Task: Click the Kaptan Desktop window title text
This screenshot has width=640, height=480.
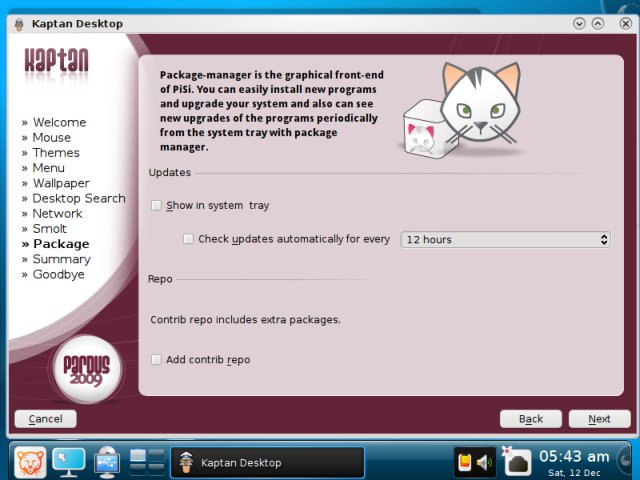Action: coord(77,24)
